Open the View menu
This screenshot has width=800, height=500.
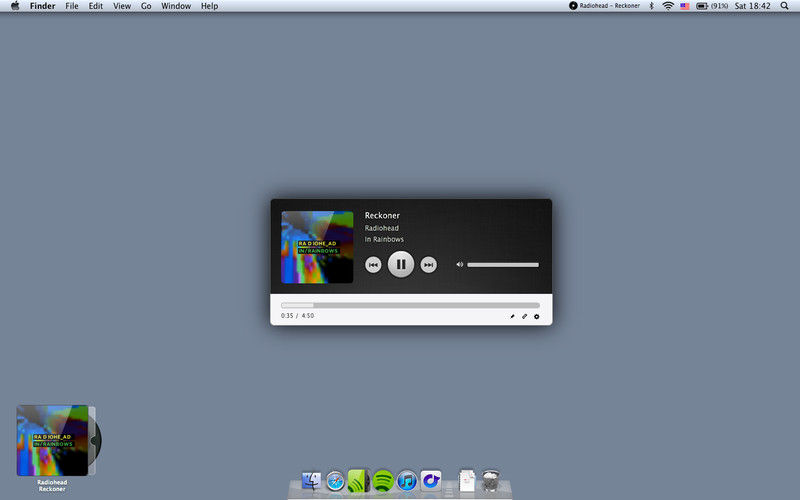[x=122, y=6]
